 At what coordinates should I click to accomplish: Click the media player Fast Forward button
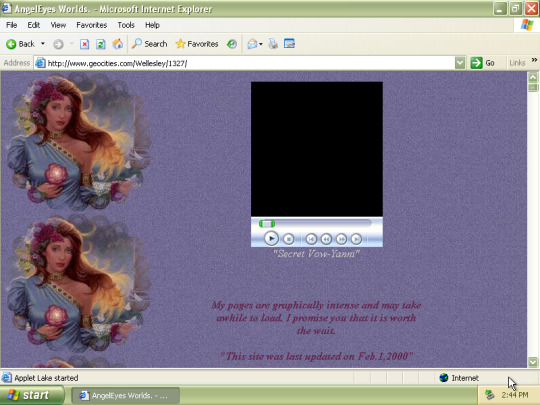click(x=341, y=239)
